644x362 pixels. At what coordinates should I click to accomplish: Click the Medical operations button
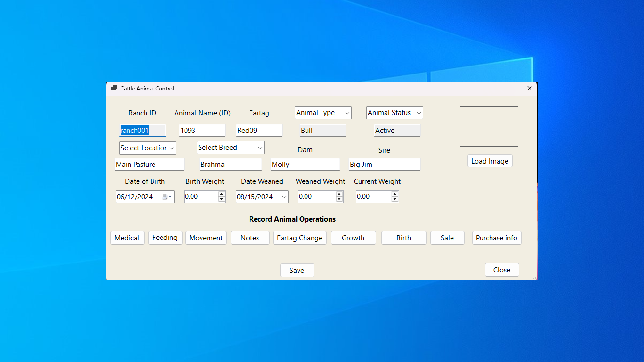(x=127, y=238)
